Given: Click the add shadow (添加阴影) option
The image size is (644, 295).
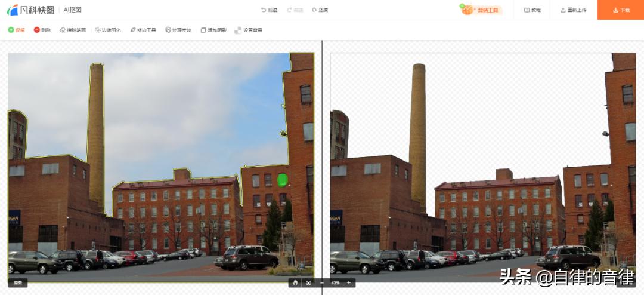Looking at the screenshot, I should [x=213, y=30].
